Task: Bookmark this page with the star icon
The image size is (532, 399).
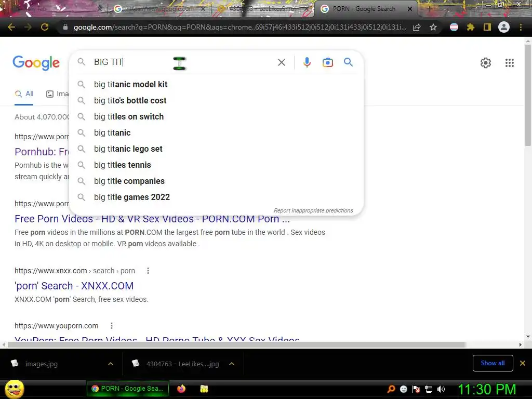Action: (433, 27)
